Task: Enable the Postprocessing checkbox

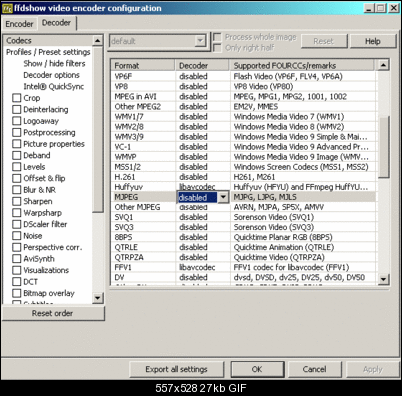Action: [17, 132]
